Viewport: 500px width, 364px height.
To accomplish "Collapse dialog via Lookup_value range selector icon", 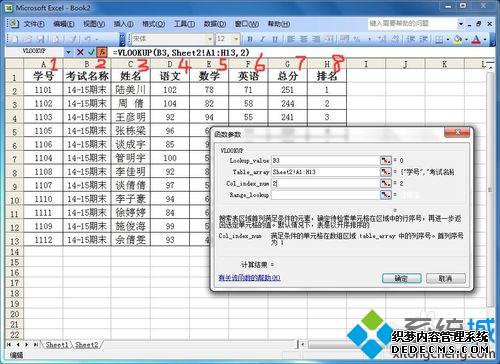I will pyautogui.click(x=386, y=160).
